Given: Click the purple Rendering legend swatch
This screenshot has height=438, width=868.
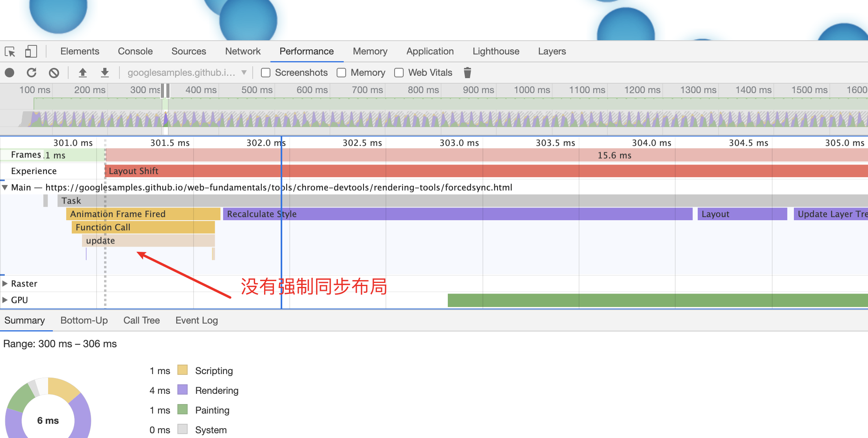Looking at the screenshot, I should (x=183, y=390).
